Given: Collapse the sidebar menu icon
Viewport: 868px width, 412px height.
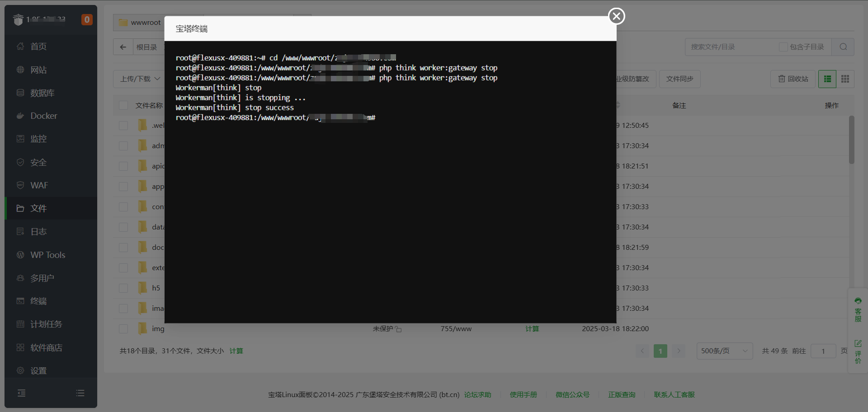Looking at the screenshot, I should pos(21,393).
